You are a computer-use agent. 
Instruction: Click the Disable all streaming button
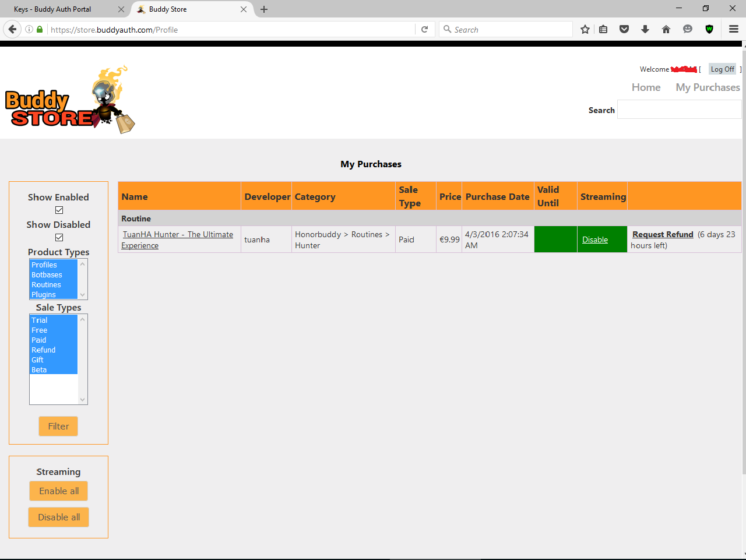pos(59,517)
